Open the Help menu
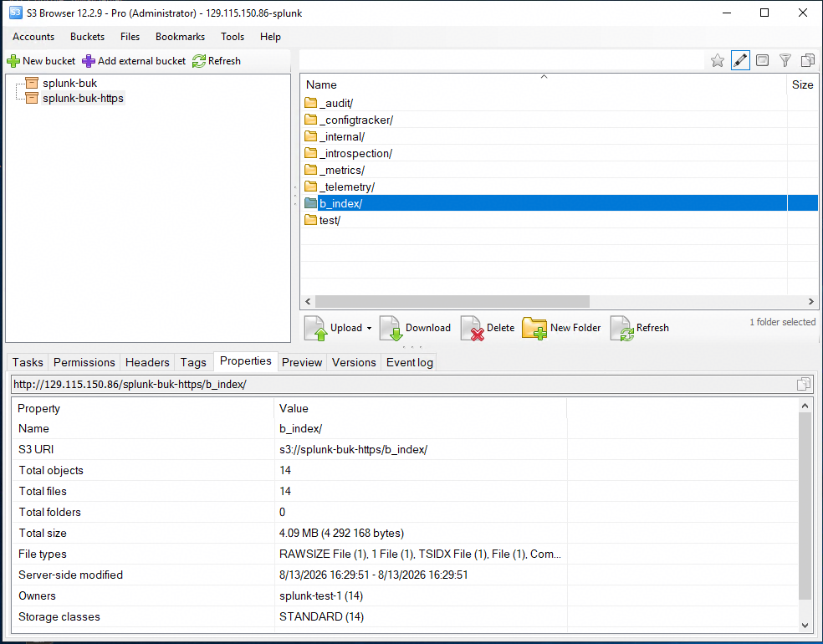Viewport: 823px width, 644px height. click(270, 37)
